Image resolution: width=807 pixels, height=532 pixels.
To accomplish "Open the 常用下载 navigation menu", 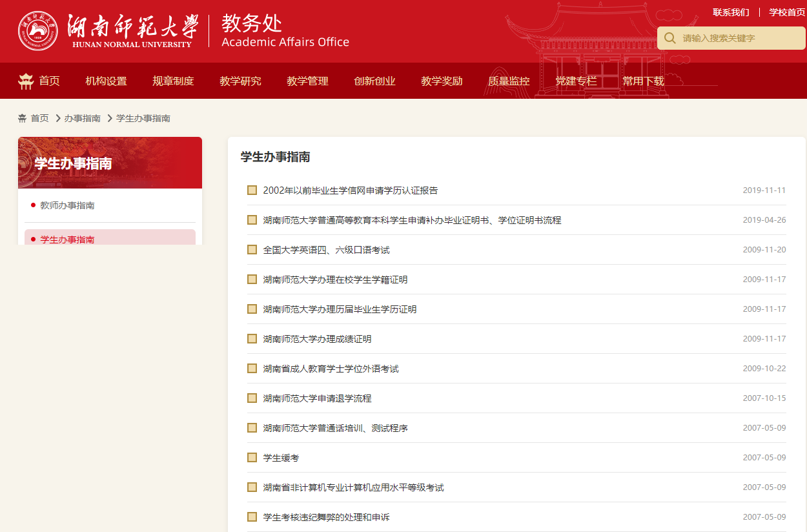I will point(643,81).
